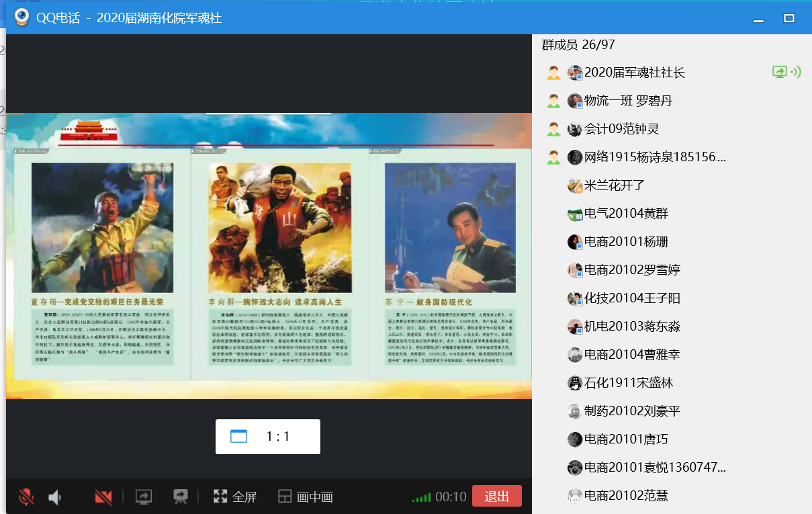812x514 pixels.
Task: Turn on the disabled camera
Action: [103, 497]
